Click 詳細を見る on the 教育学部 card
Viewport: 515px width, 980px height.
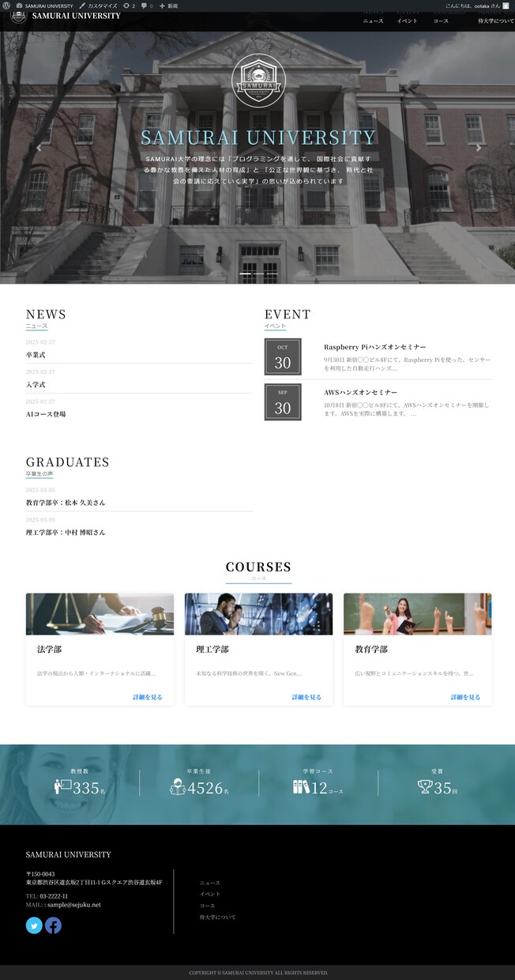pos(465,697)
